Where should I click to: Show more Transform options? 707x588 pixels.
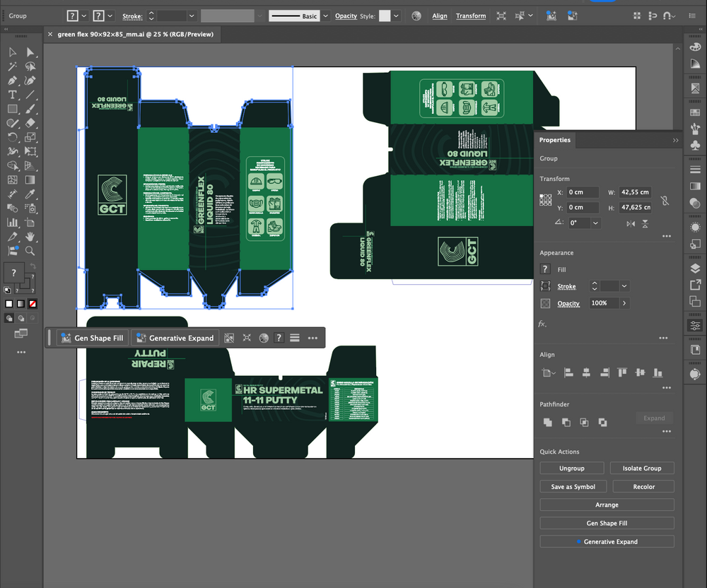coord(667,236)
